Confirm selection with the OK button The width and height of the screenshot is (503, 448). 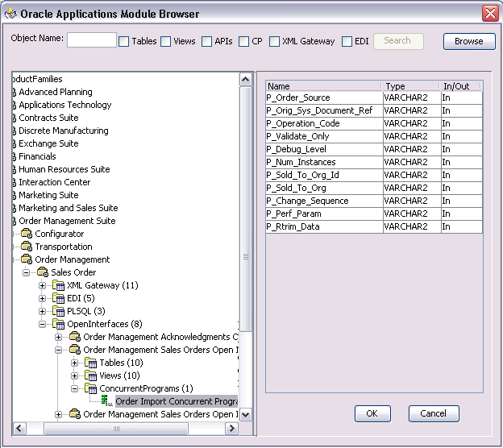pos(372,413)
